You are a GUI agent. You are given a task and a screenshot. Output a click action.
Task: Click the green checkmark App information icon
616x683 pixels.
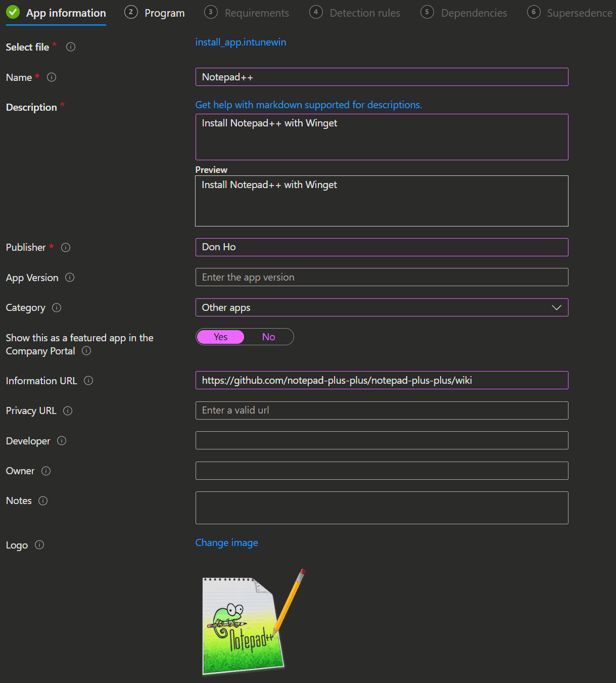[13, 12]
